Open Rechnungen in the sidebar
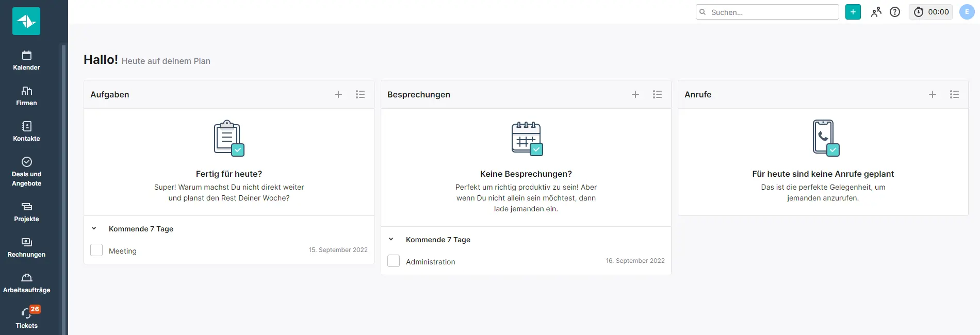The height and width of the screenshot is (335, 980). pos(26,247)
